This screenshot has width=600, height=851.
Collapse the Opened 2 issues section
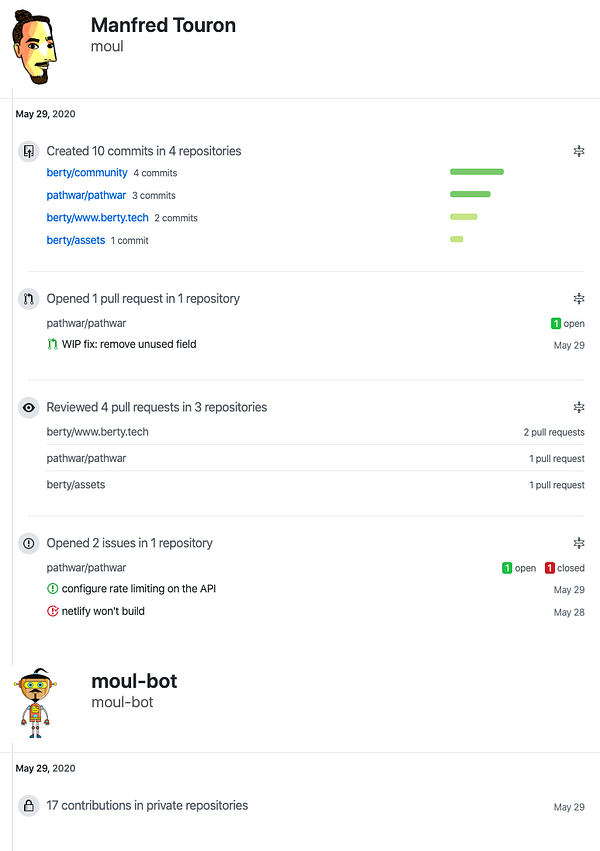579,543
